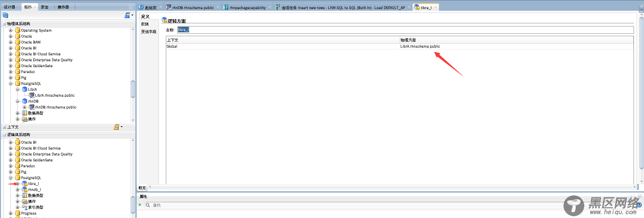Switch to the 安全 navigator tab
Image resolution: width=644 pixels, height=218 pixels.
(45, 7)
